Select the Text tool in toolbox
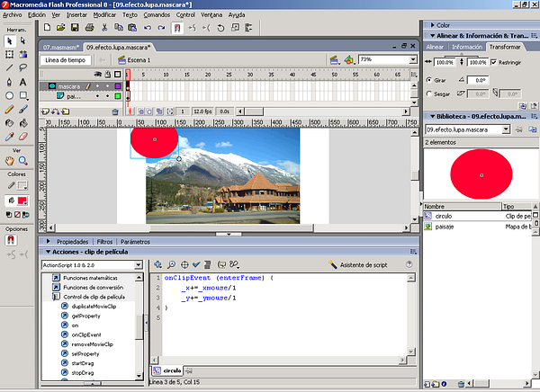This screenshot has width=540, height=392. click(24, 80)
